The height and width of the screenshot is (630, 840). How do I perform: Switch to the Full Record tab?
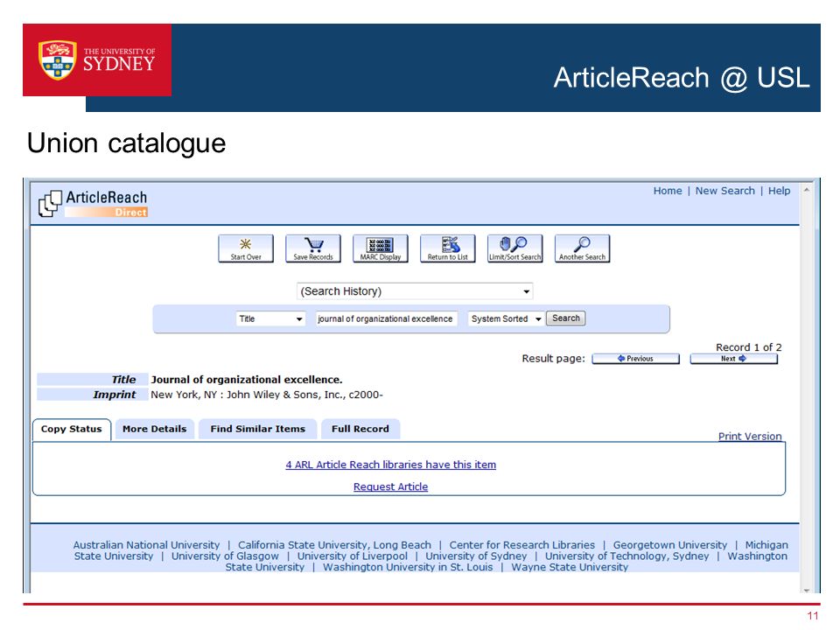pyautogui.click(x=360, y=429)
